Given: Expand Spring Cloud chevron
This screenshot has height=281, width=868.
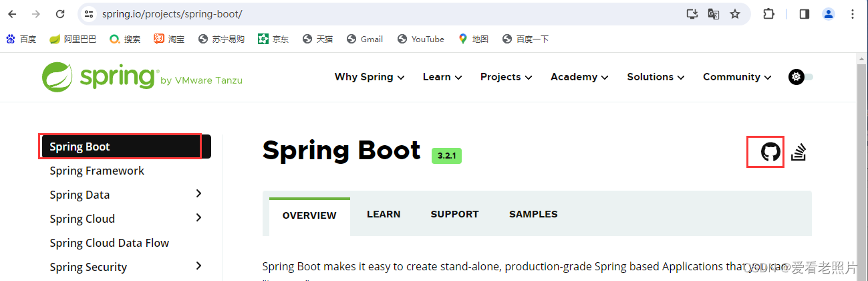Looking at the screenshot, I should (x=198, y=218).
